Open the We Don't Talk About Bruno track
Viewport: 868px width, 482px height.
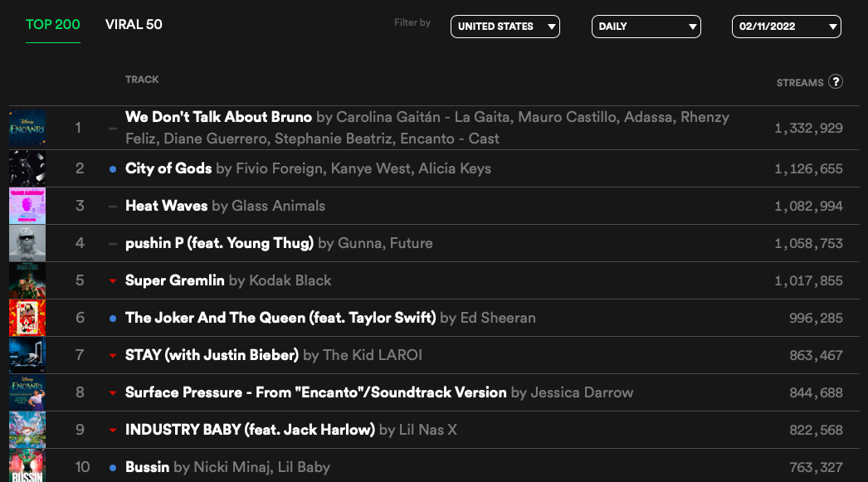tap(218, 117)
